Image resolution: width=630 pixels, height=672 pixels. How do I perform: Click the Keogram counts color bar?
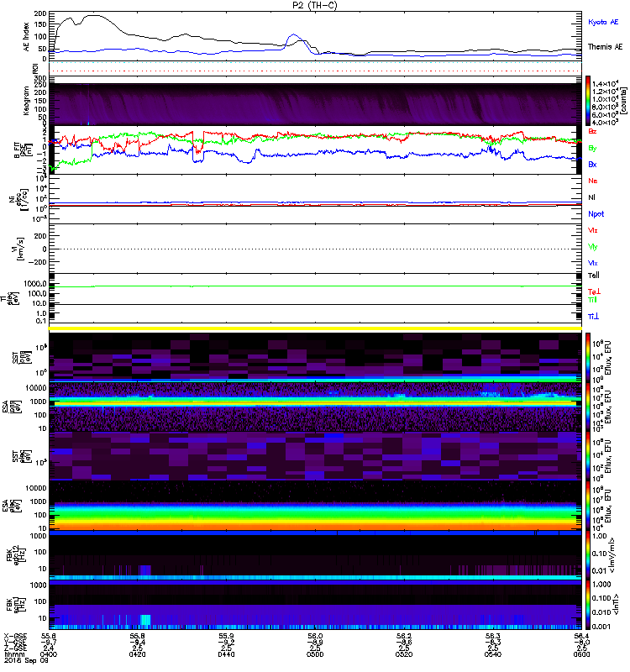(588, 100)
